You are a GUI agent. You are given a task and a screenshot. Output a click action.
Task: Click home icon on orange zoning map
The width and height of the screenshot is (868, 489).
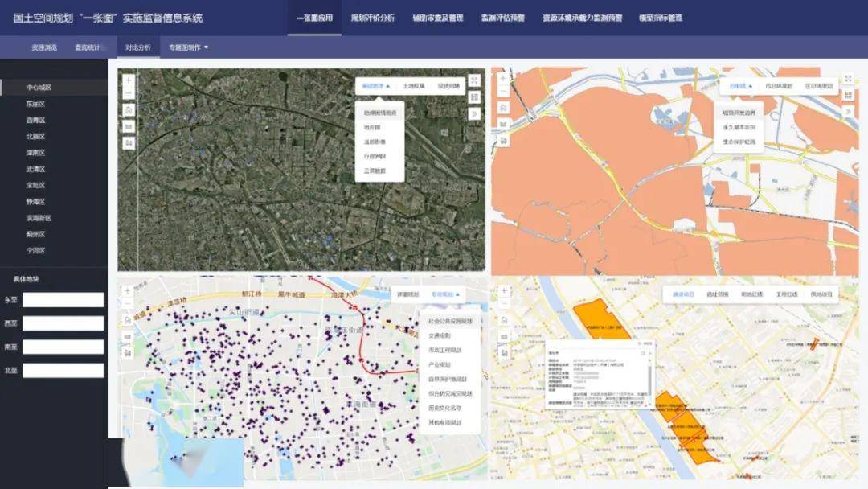503,109
